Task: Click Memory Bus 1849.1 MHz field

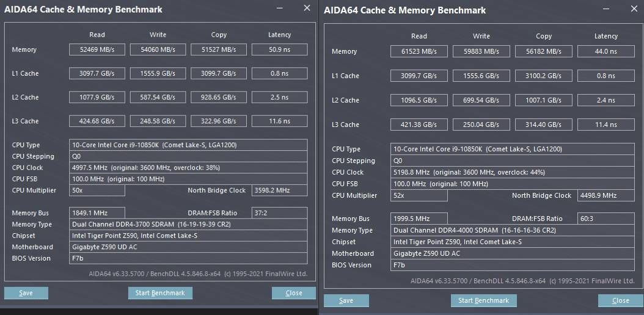Action: point(97,213)
